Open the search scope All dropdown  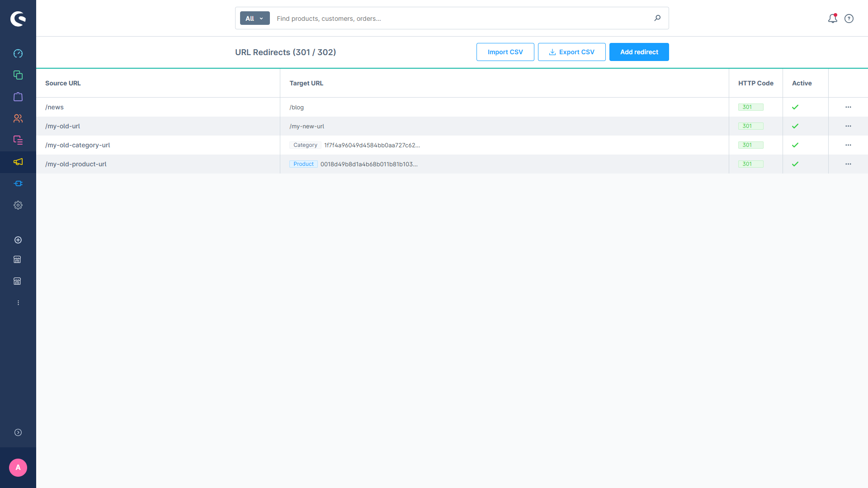(x=255, y=18)
